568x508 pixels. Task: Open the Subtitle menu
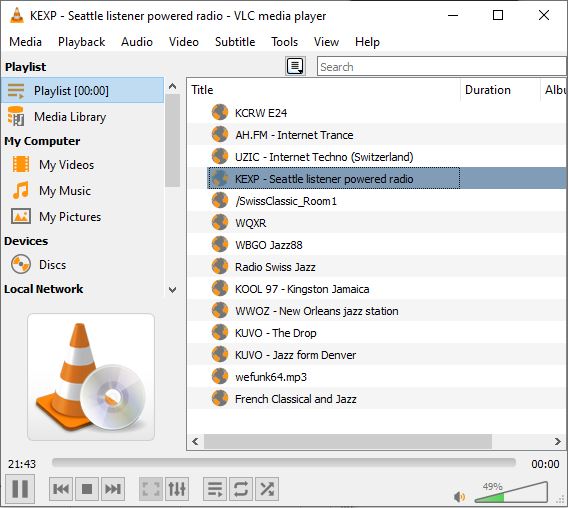(235, 42)
